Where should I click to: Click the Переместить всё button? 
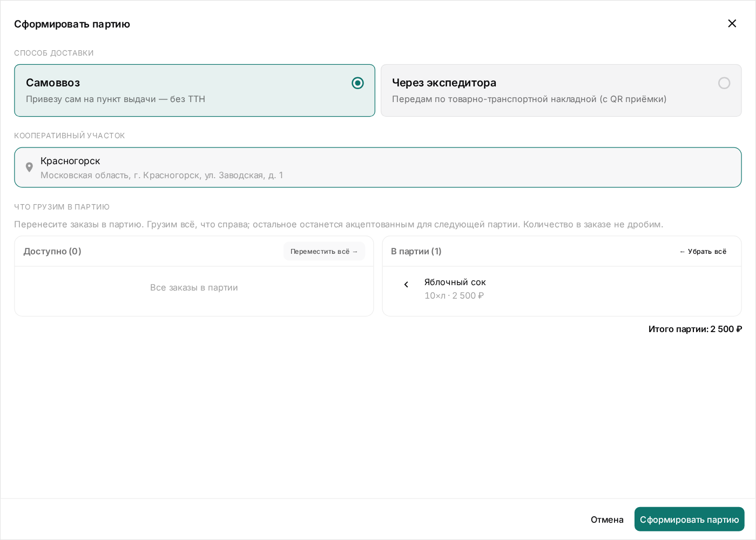(324, 251)
